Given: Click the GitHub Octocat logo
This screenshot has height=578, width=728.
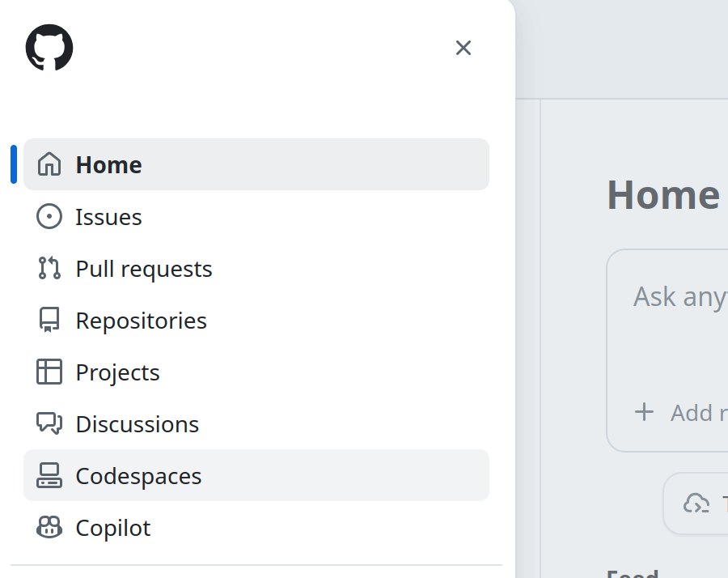Looking at the screenshot, I should (49, 47).
